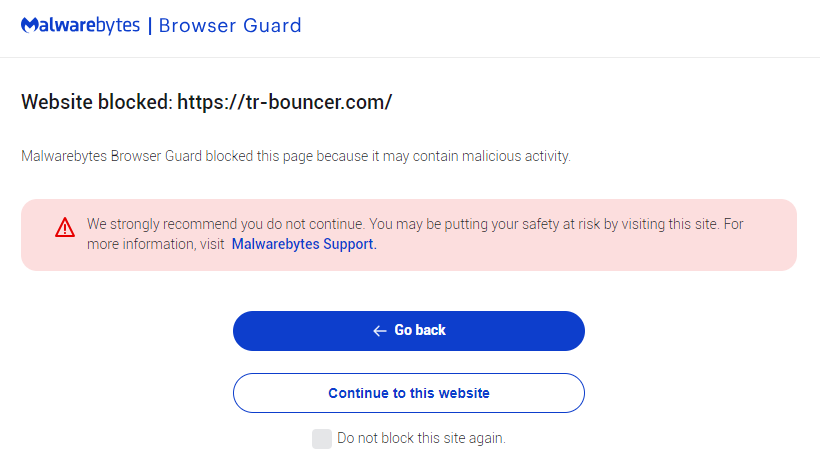Click 'Continue to this website' button
The width and height of the screenshot is (820, 472).
[x=408, y=393]
